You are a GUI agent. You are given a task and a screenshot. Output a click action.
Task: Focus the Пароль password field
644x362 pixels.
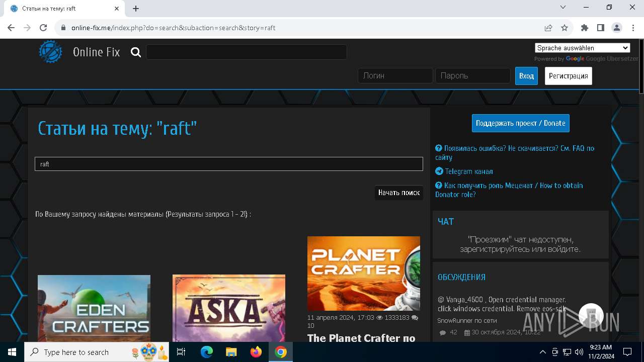coord(473,75)
